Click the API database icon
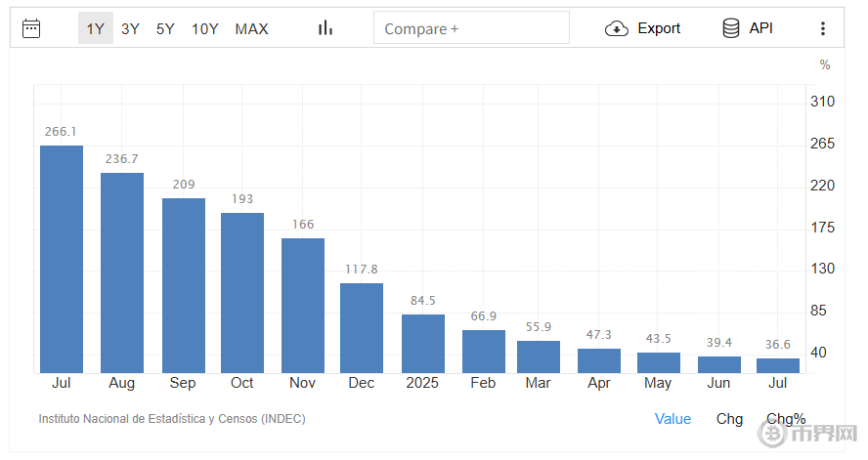 (x=730, y=28)
